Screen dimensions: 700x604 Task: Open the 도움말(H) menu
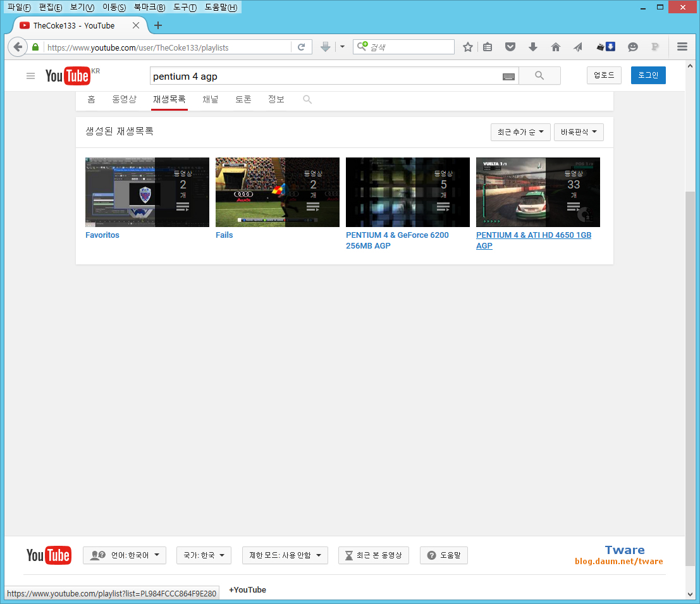(x=221, y=7)
